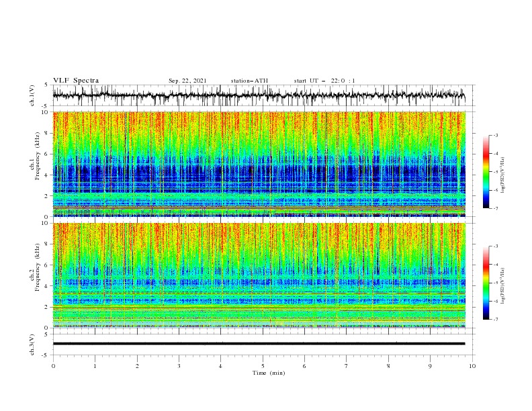Select the date 'Sep. 22, 2021'
Screen dimensions: 532x411
[x=187, y=81]
